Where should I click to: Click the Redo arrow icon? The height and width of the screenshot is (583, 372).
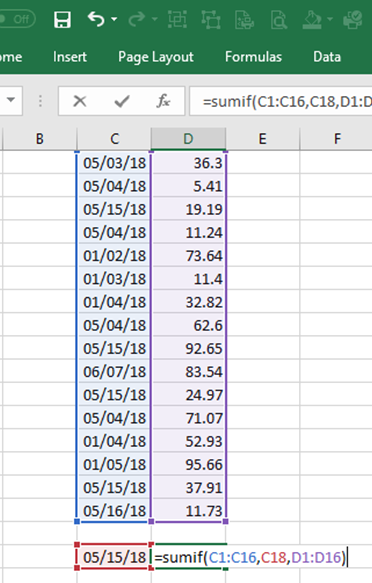136,19
